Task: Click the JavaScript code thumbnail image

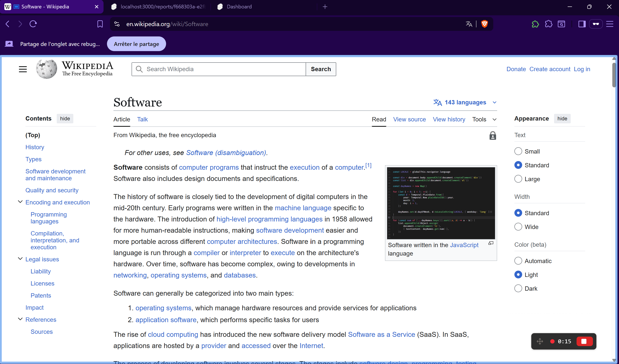Action: pos(441,203)
